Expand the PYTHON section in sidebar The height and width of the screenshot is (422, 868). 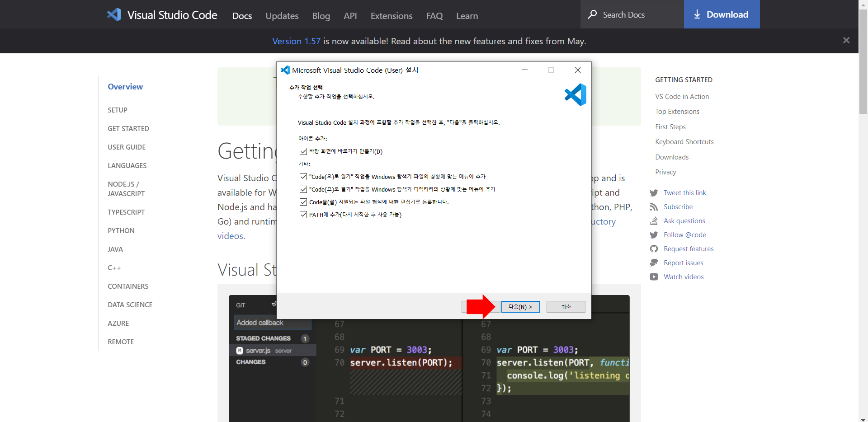tap(121, 231)
